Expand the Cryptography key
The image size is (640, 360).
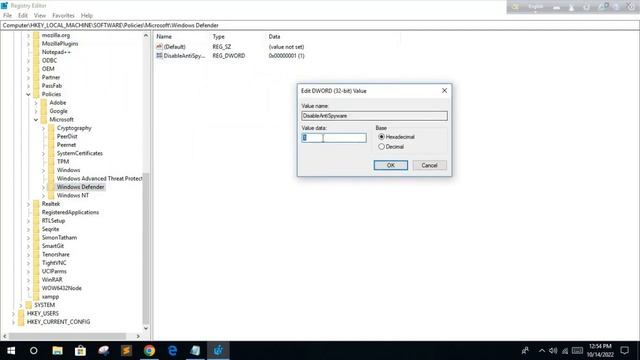pos(44,128)
